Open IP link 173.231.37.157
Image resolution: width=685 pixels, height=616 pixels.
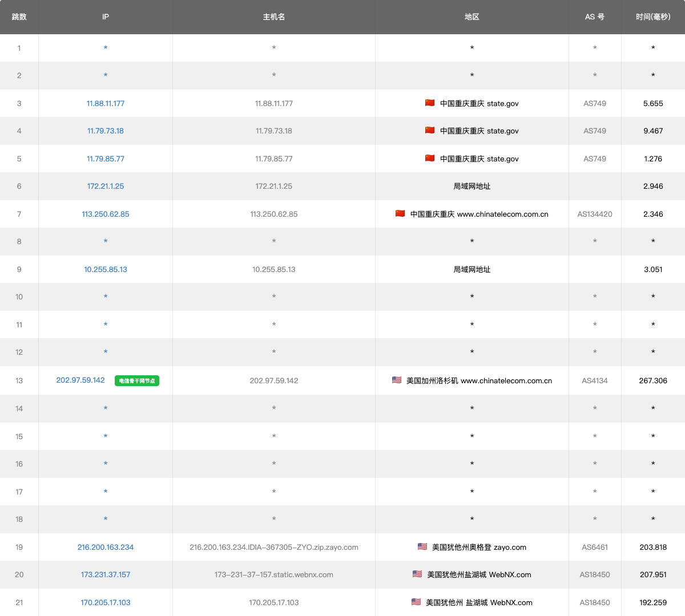pos(106,574)
